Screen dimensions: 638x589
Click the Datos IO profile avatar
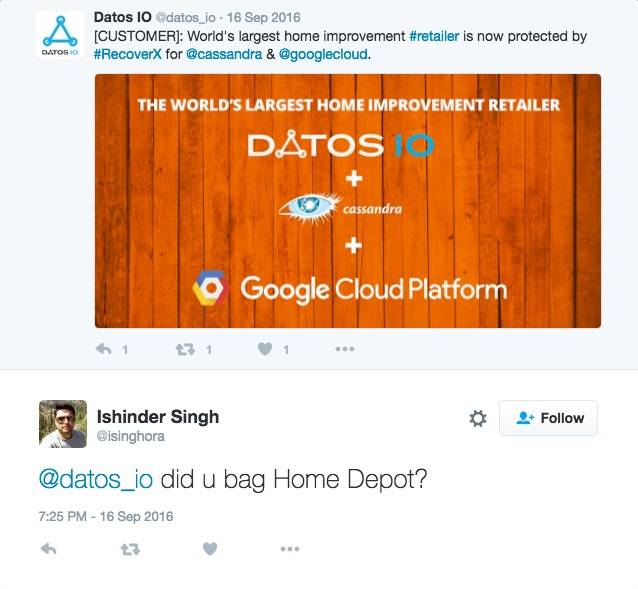pos(59,35)
